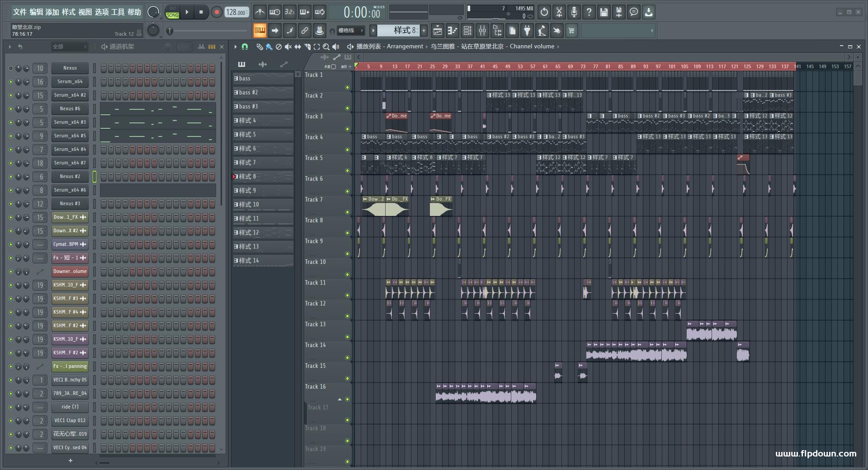868x470 pixels.
Task: Mute the VEC1 Clap 012 channel LED
Action: 11,421
